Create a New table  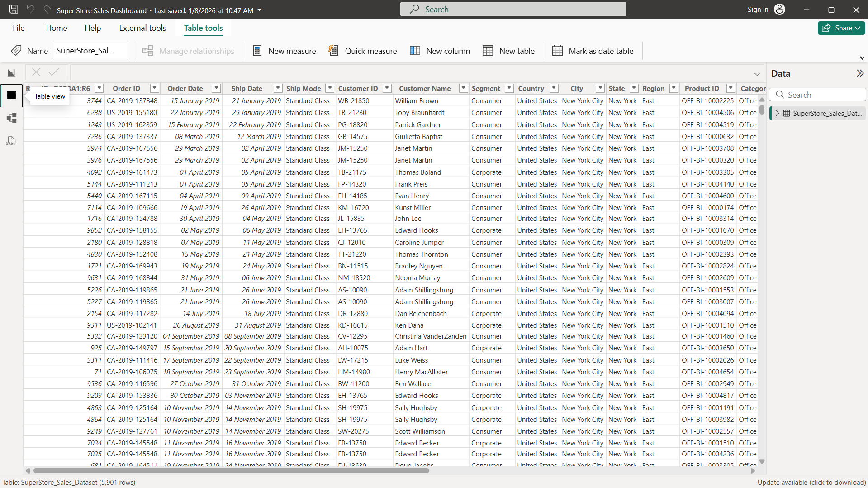click(x=508, y=51)
